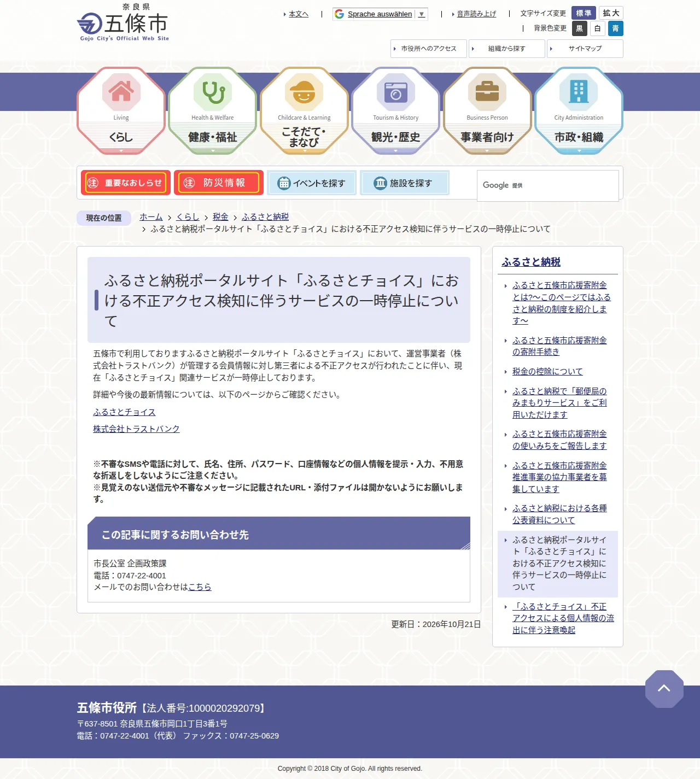700x779 pixels.
Task: Open 使いみちをご報告します sidebar link
Action: pyautogui.click(x=559, y=440)
